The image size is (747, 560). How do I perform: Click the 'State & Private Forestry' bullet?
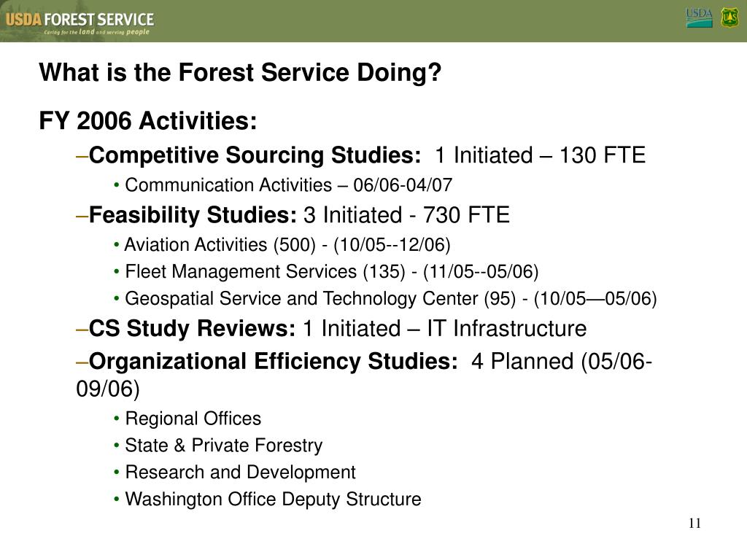(x=223, y=446)
